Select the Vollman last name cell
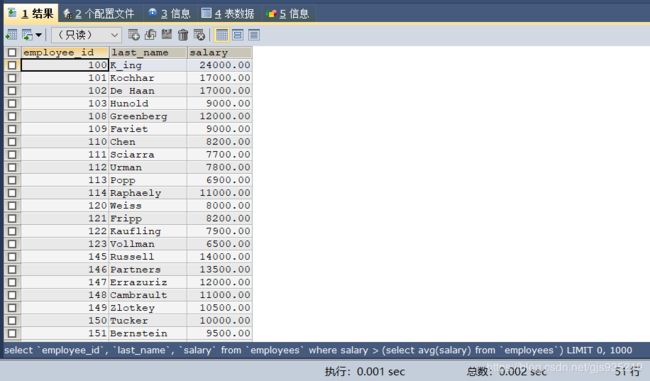 tap(148, 244)
